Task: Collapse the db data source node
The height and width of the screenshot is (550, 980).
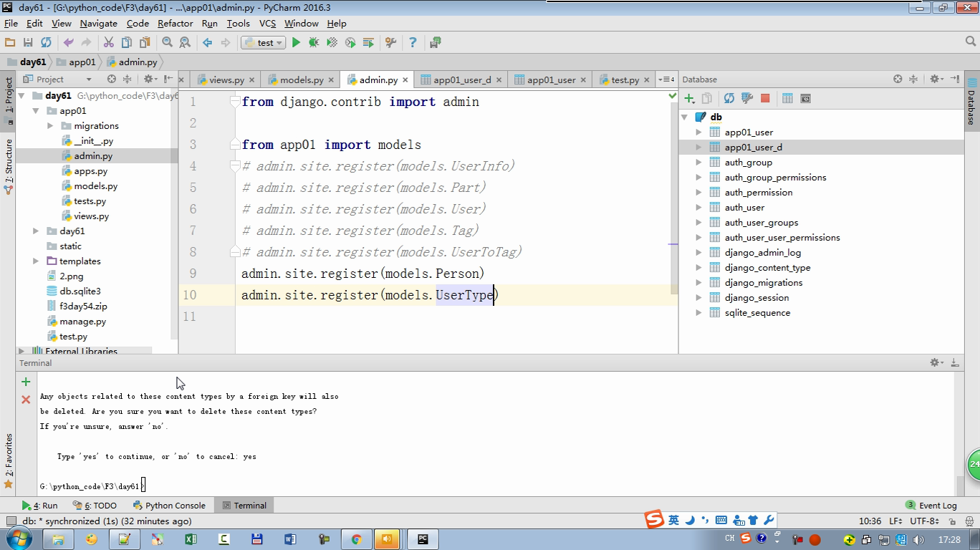Action: coord(685,117)
